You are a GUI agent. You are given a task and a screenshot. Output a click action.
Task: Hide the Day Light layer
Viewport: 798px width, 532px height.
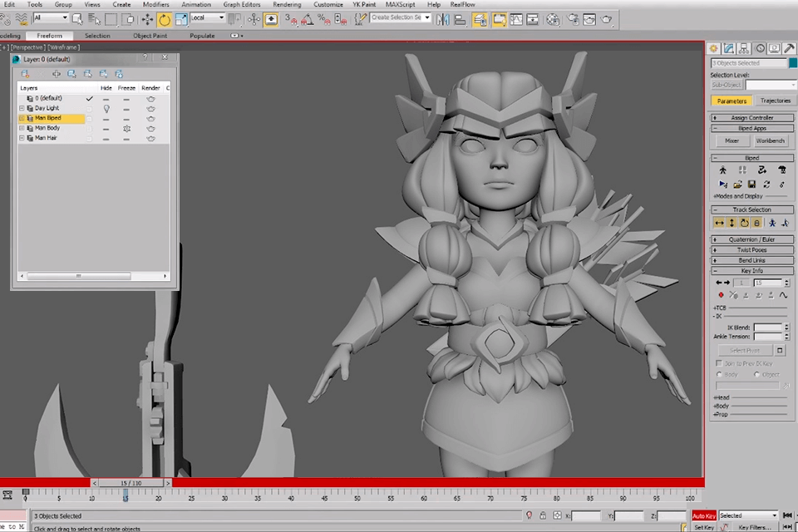pos(106,108)
